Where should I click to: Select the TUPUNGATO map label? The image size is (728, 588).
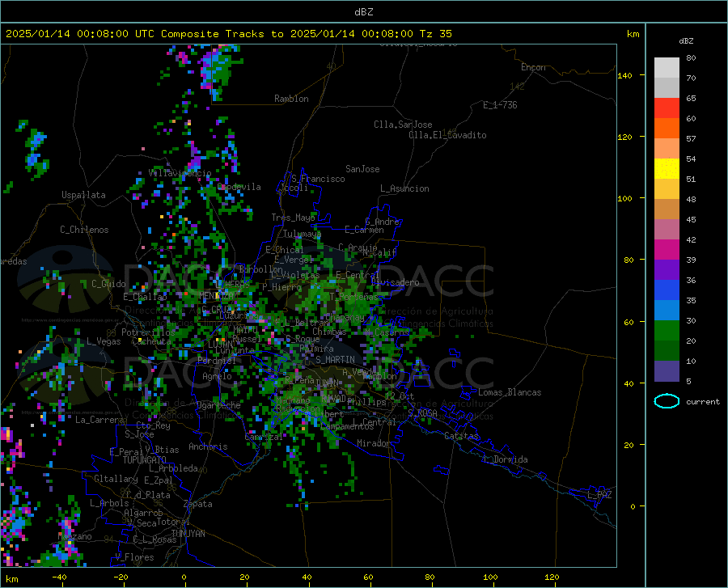[x=145, y=460]
